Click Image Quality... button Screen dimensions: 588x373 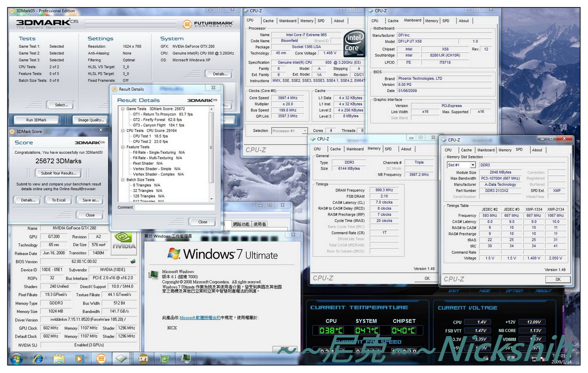click(x=91, y=120)
